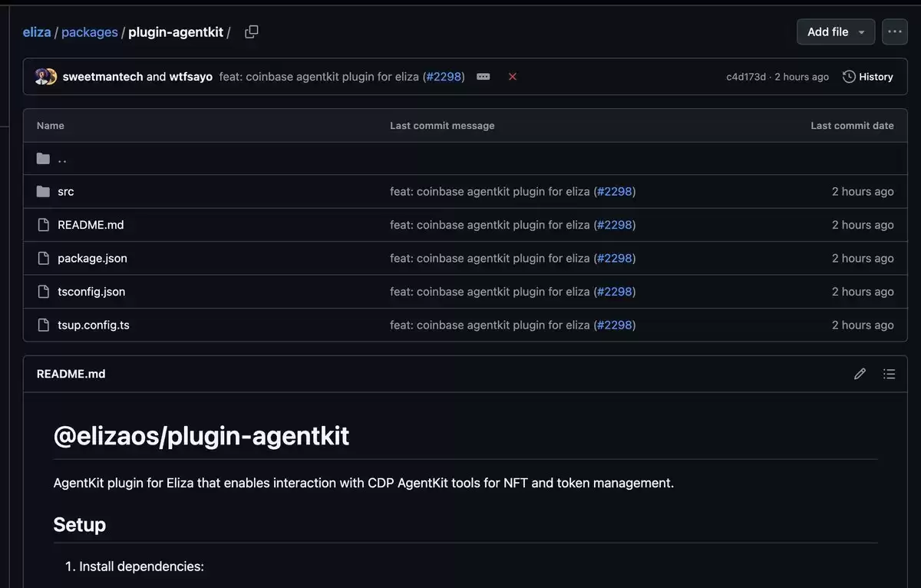
Task: Open package.json file
Action: 92,258
